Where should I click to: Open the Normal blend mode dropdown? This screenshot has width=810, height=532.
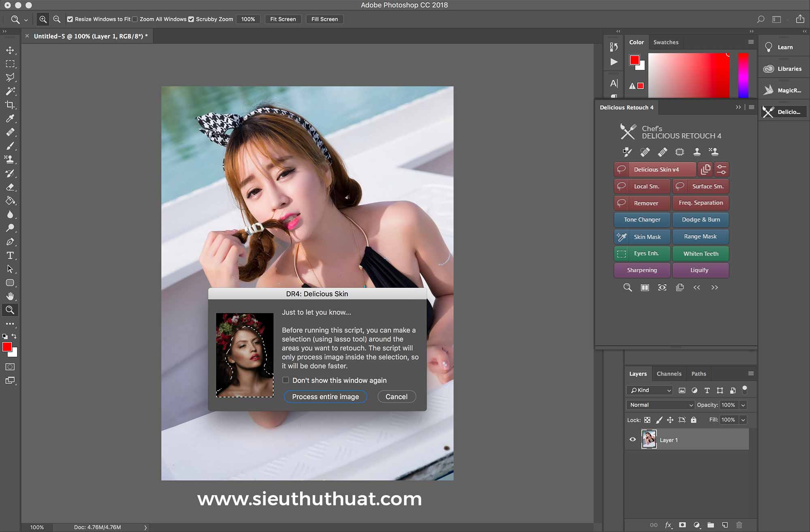(x=661, y=405)
